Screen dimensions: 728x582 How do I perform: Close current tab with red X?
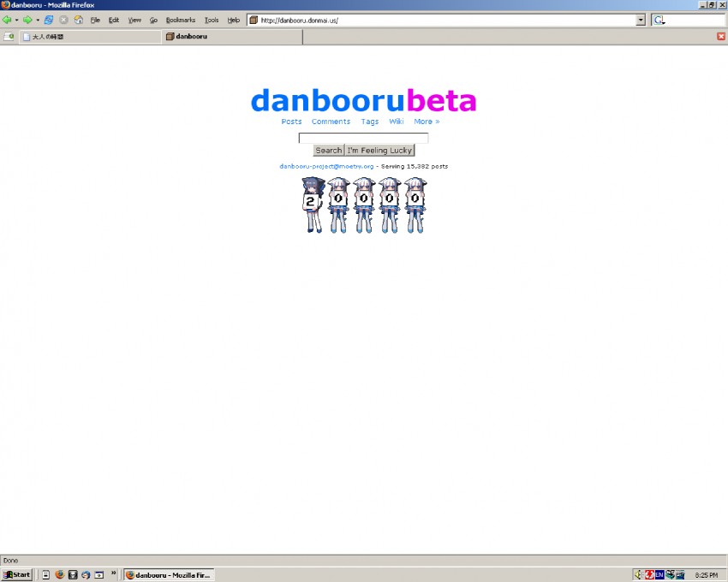point(721,36)
